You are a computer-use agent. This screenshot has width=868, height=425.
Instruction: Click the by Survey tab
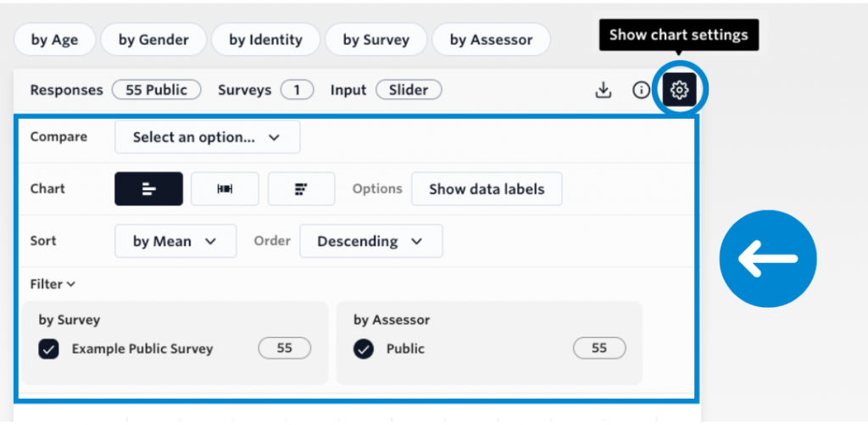pyautogui.click(x=376, y=40)
